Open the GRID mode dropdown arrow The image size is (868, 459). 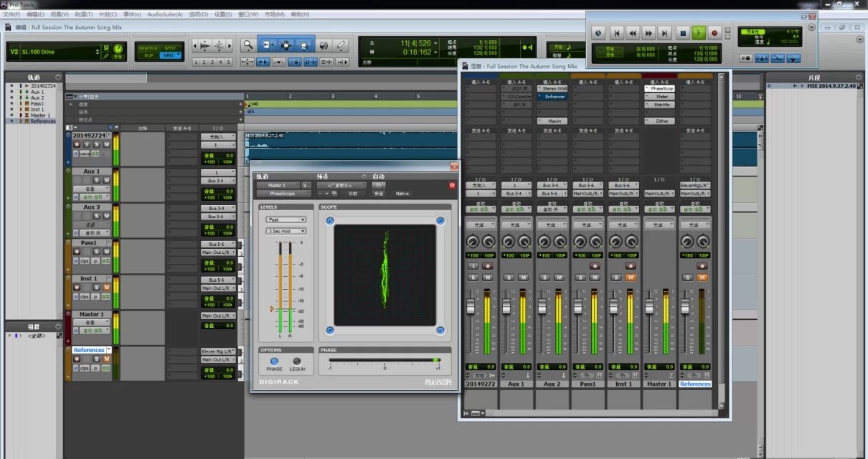179,55
